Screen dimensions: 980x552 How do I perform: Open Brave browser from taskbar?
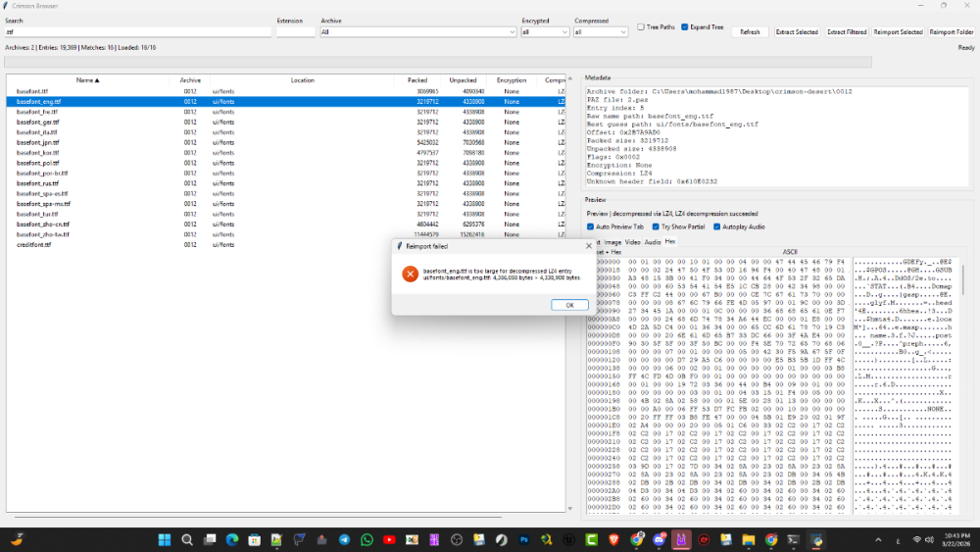tap(613, 539)
